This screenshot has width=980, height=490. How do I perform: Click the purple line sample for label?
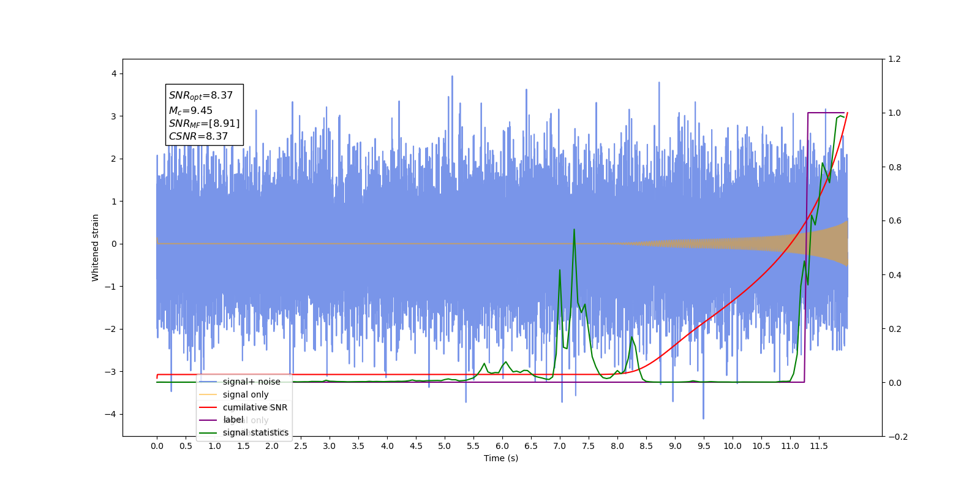point(208,420)
